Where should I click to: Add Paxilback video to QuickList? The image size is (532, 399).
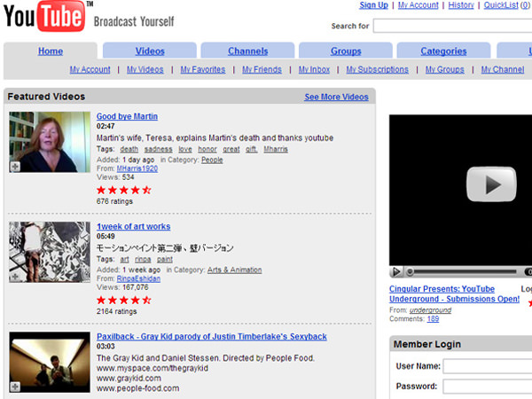pyautogui.click(x=15, y=387)
